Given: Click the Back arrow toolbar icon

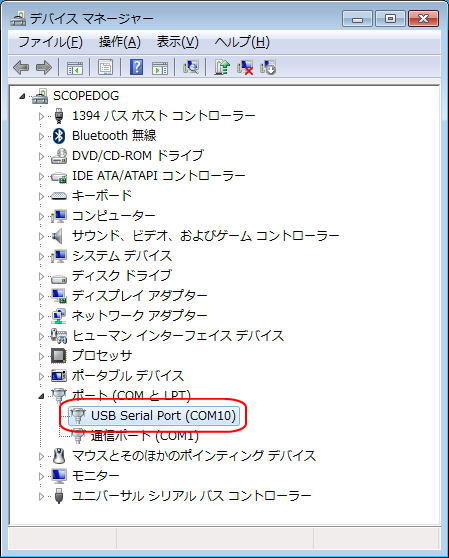Looking at the screenshot, I should point(21,67).
